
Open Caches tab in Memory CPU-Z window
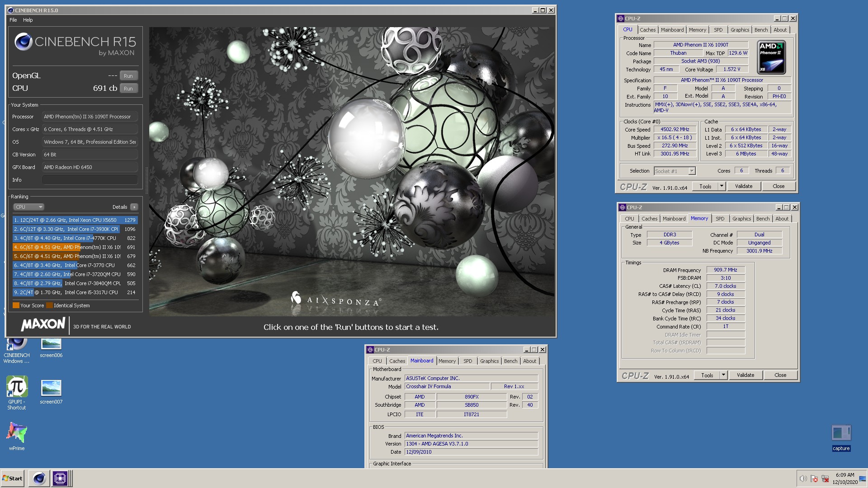click(x=649, y=219)
